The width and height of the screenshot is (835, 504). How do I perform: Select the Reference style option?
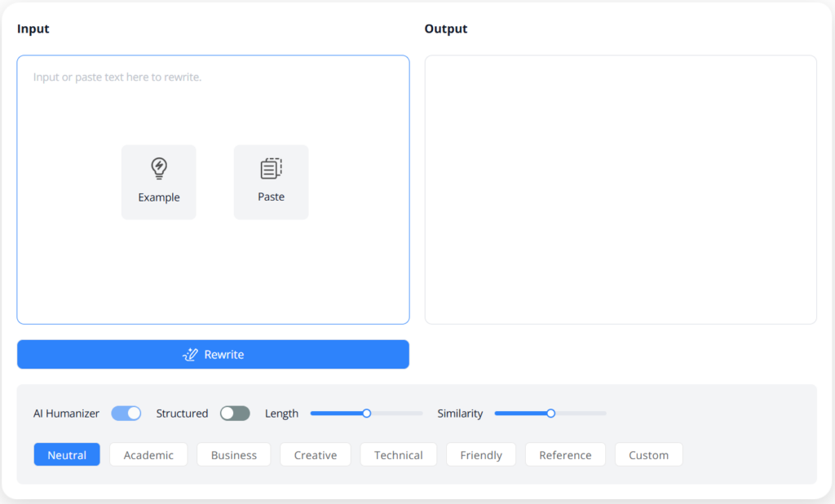565,454
